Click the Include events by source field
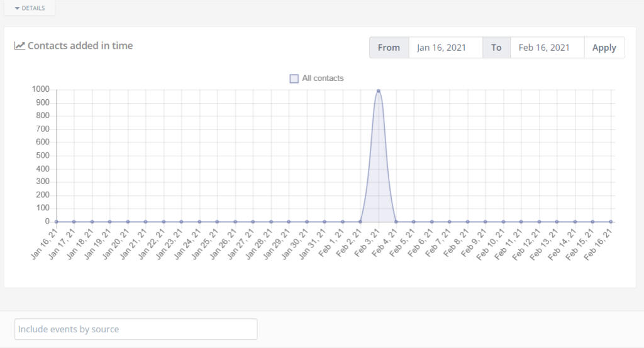Screen dimensions: 644x348 click(x=136, y=329)
